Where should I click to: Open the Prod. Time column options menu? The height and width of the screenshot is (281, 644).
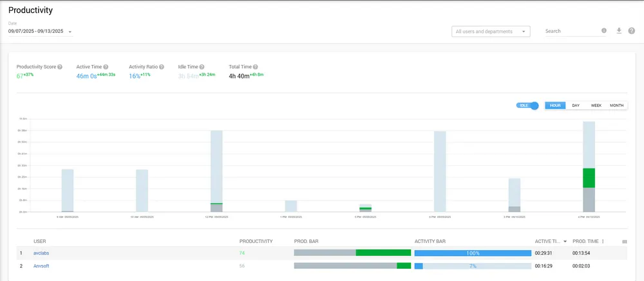point(603,242)
